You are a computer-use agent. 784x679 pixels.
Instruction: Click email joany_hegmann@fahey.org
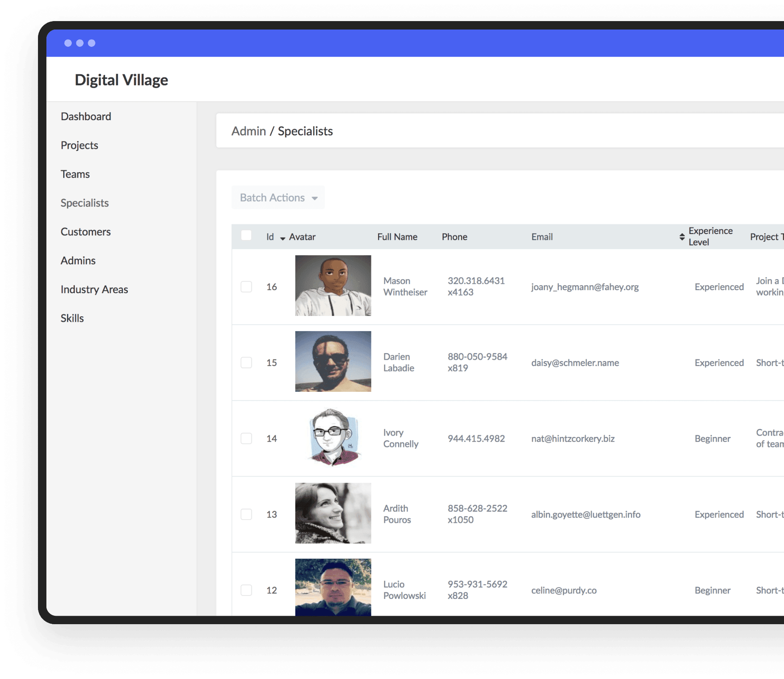(x=585, y=287)
